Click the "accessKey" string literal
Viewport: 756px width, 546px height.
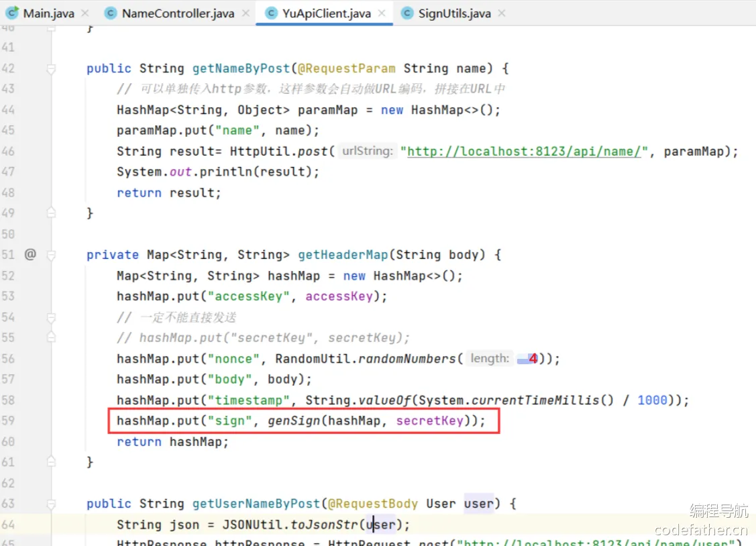pos(249,296)
